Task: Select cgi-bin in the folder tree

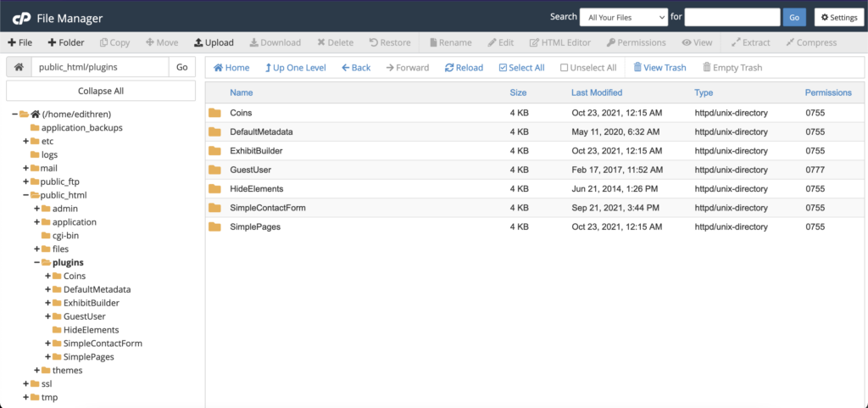Action: pos(65,236)
